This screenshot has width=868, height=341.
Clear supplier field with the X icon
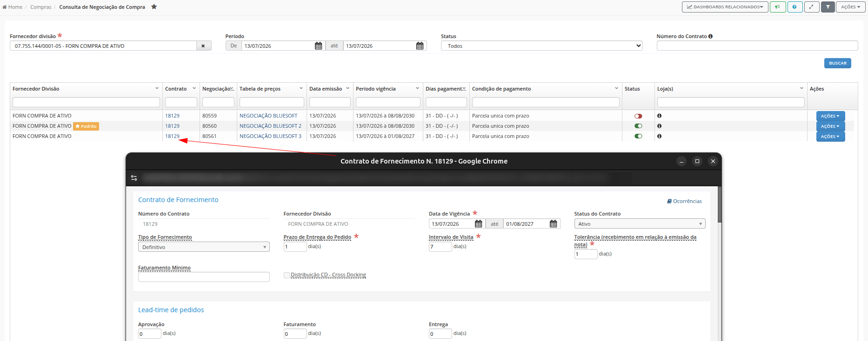click(203, 46)
